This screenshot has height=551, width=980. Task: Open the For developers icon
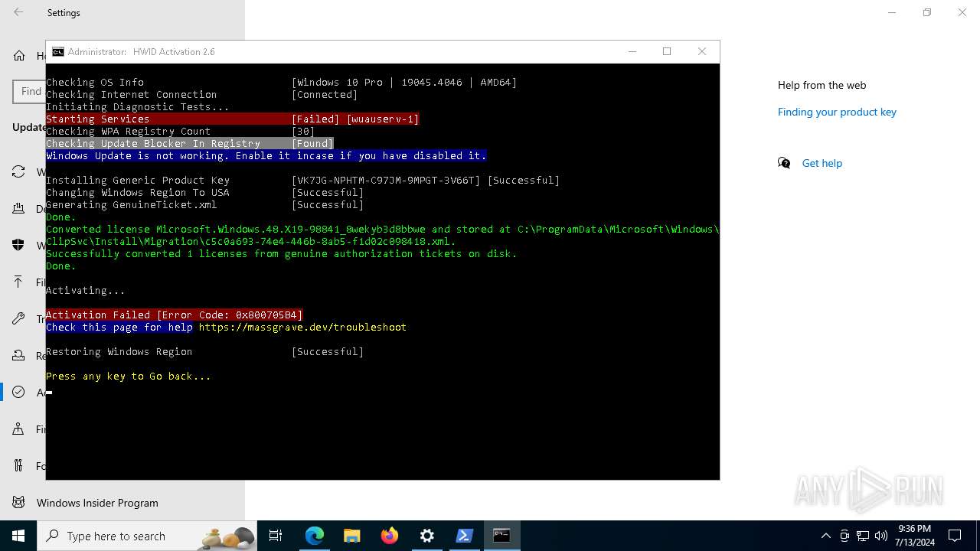point(19,465)
